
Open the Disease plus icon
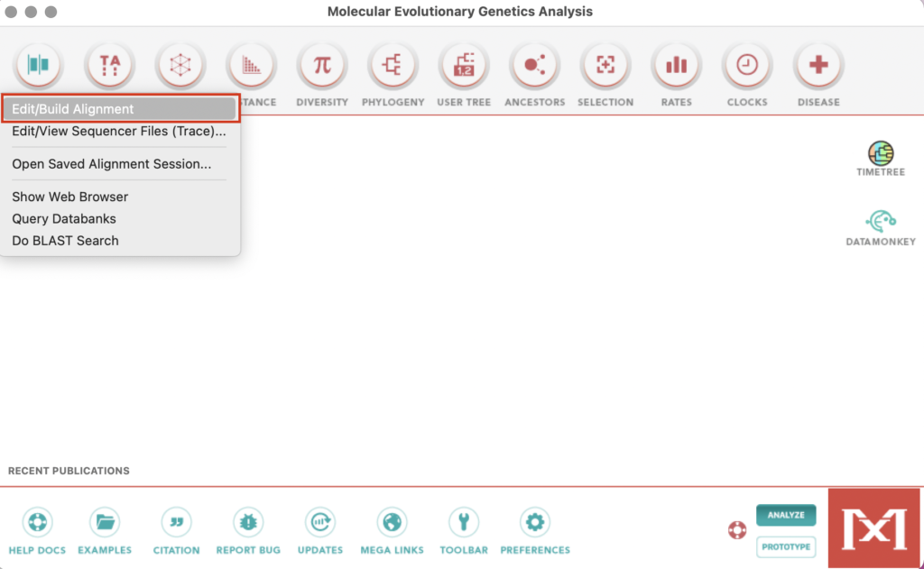(x=818, y=65)
